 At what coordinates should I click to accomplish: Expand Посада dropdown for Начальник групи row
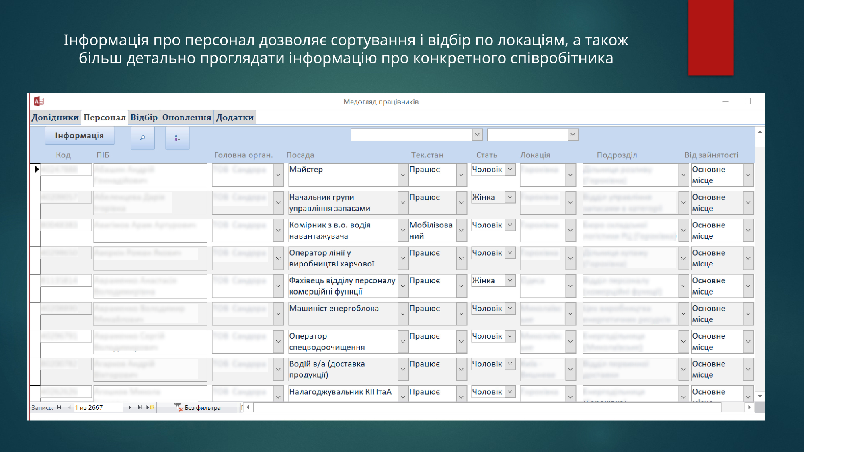[403, 202]
